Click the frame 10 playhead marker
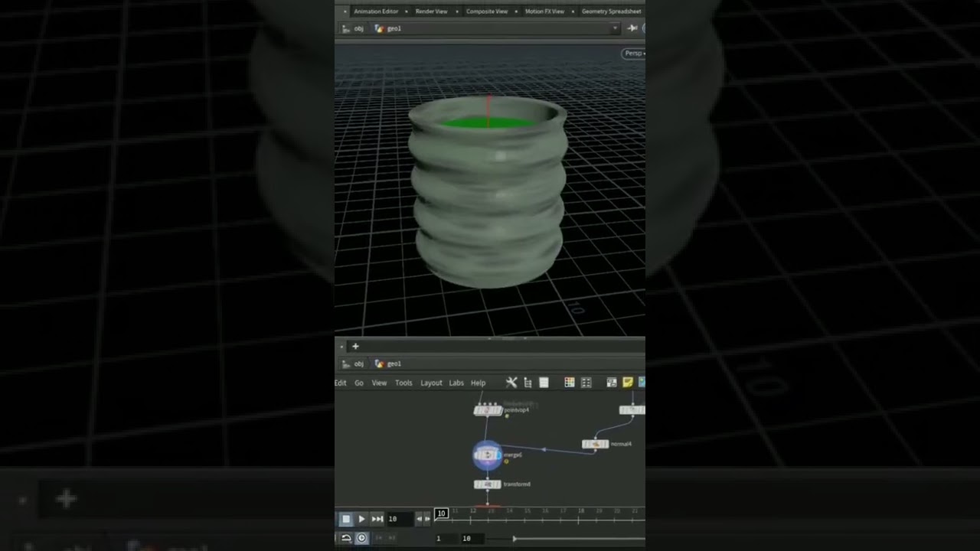The width and height of the screenshot is (980, 551). tap(441, 513)
